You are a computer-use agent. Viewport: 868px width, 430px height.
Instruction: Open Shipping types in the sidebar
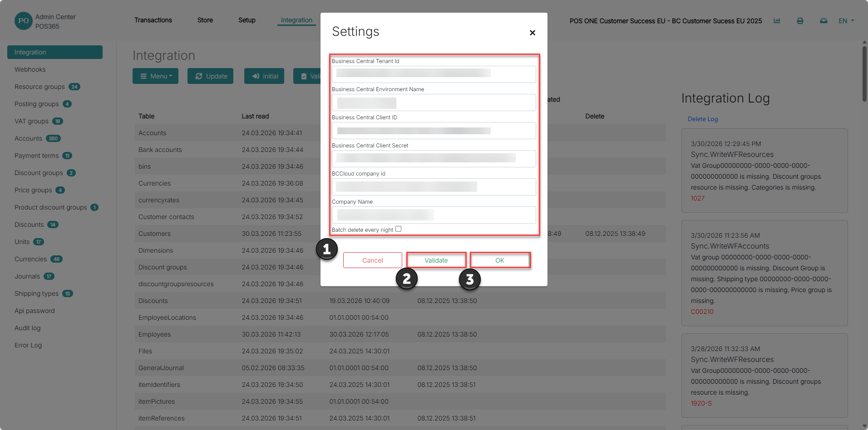coord(36,293)
